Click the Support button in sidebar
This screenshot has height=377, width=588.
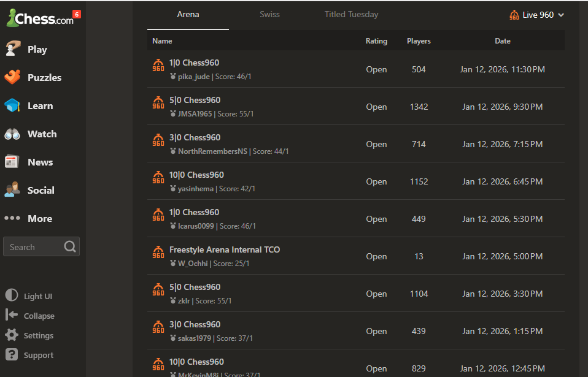(x=30, y=355)
